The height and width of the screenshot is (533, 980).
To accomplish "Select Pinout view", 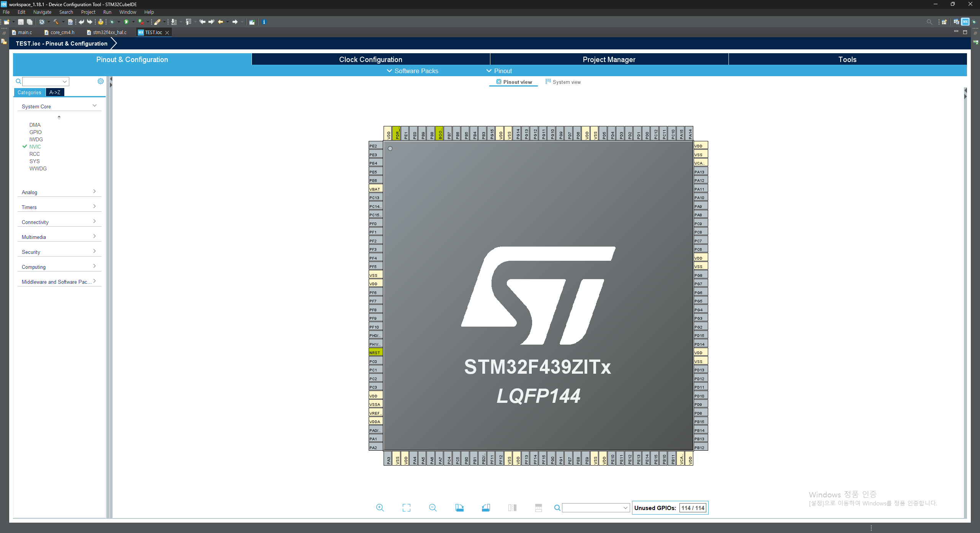I will coord(514,82).
